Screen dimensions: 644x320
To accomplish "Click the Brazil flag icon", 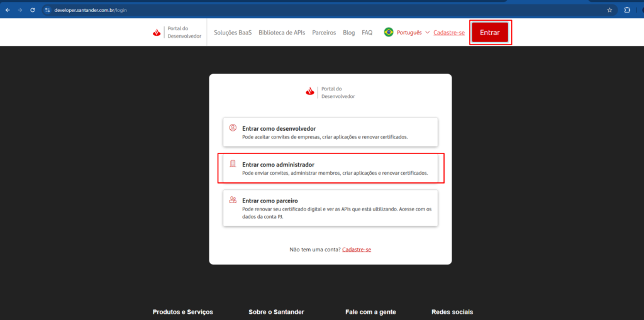I will pyautogui.click(x=389, y=32).
